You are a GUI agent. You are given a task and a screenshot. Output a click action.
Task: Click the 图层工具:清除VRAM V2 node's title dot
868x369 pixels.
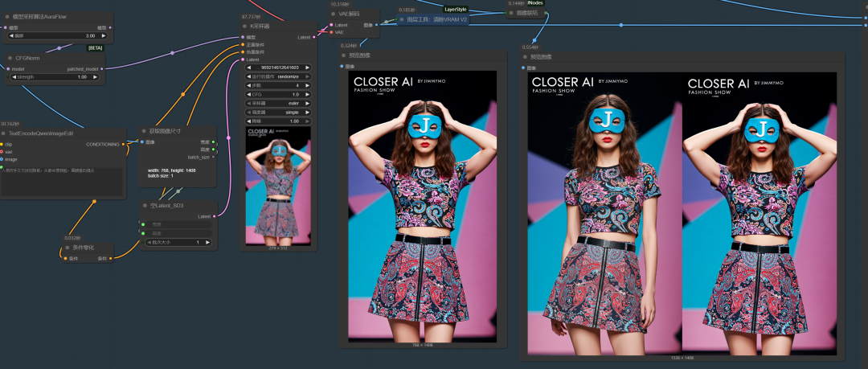pyautogui.click(x=402, y=18)
